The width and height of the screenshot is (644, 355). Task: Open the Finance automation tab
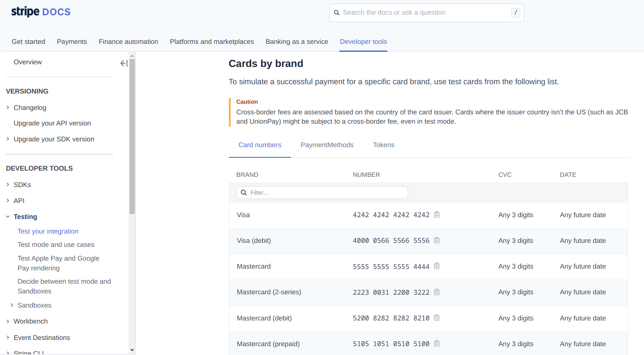click(x=129, y=42)
